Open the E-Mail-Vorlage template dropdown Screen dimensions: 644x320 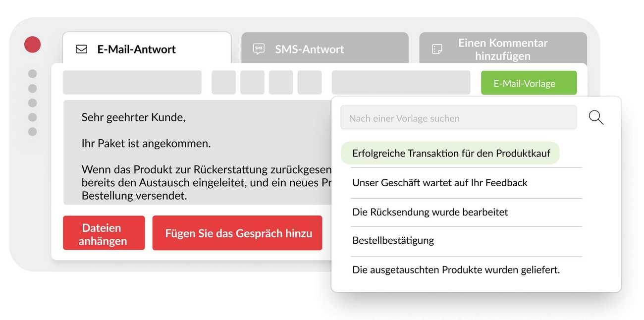pyautogui.click(x=529, y=83)
